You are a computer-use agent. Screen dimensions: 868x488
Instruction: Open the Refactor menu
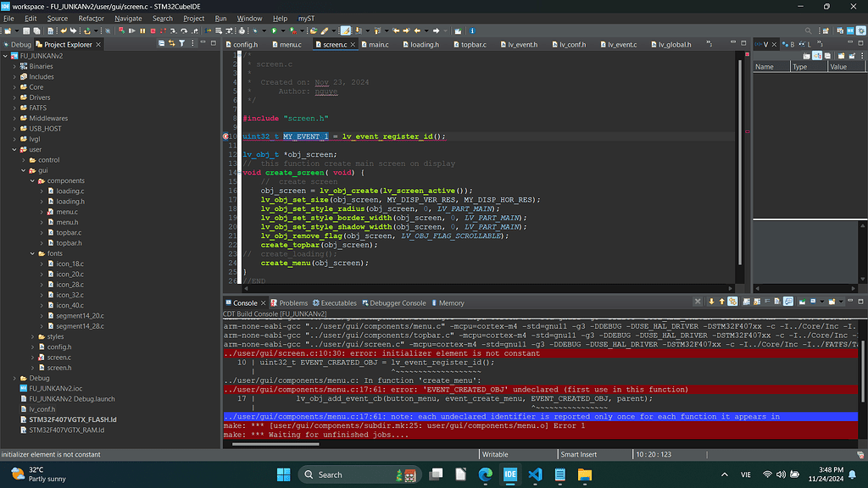click(91, 18)
